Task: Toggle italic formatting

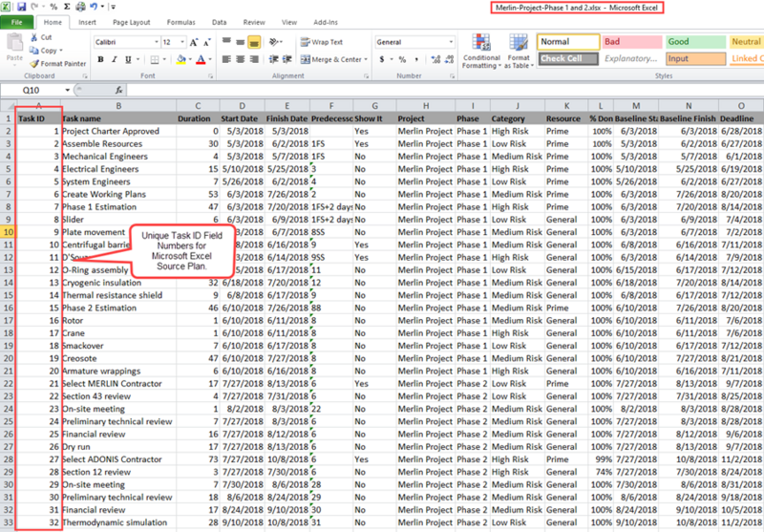Action: [114, 59]
